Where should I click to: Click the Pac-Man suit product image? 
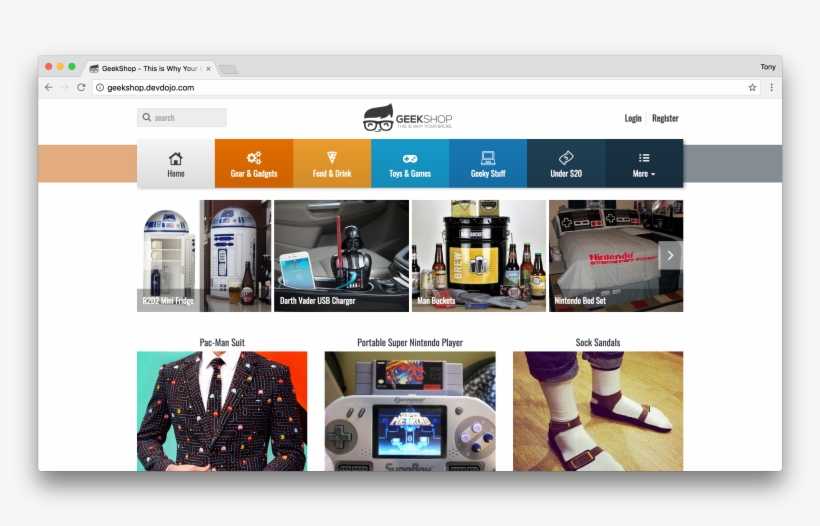point(222,411)
